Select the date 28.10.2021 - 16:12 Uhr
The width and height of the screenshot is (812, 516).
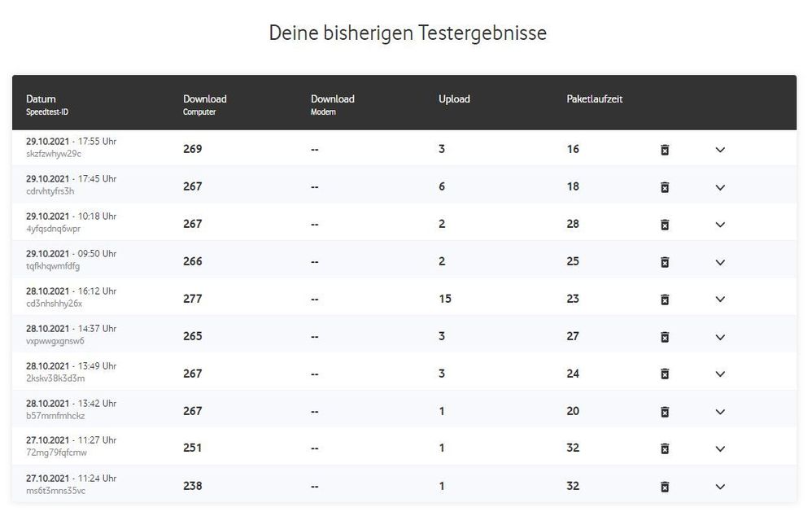tap(71, 291)
